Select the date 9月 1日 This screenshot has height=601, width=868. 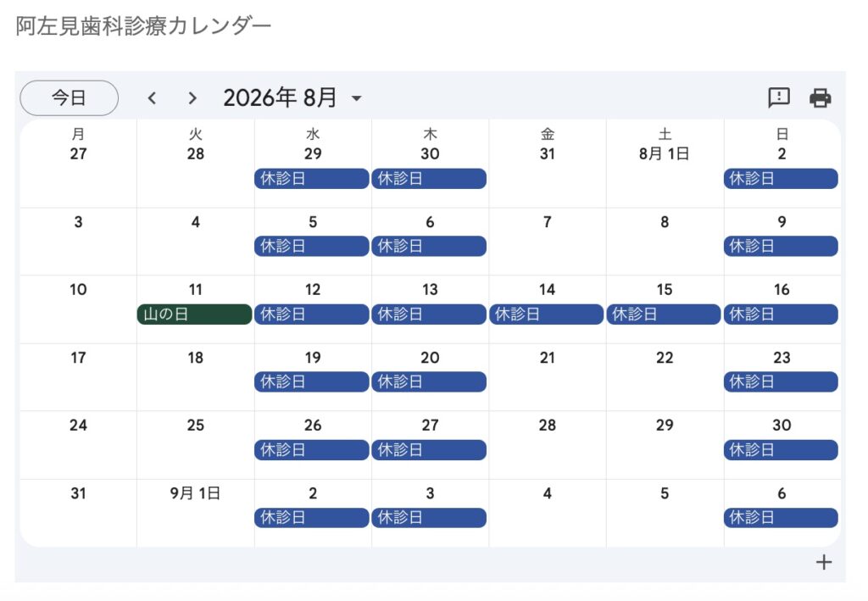coord(196,493)
